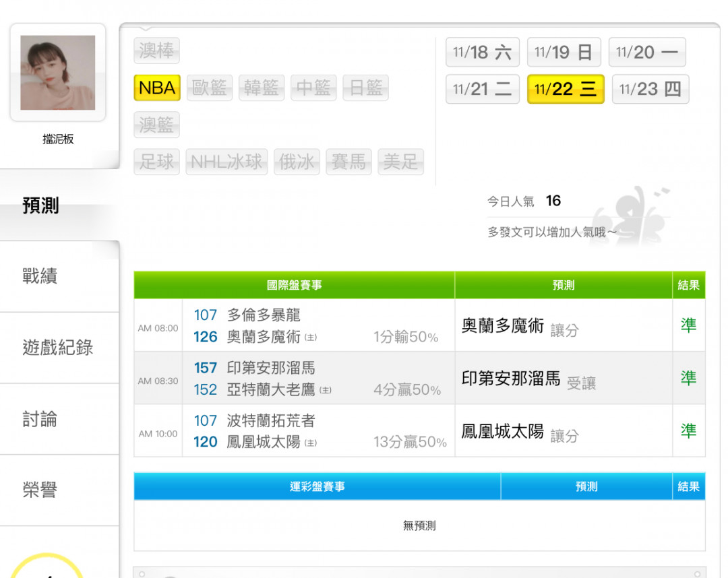
Task: Click team name 奧蘭多魔術 in match list
Action: click(x=264, y=336)
